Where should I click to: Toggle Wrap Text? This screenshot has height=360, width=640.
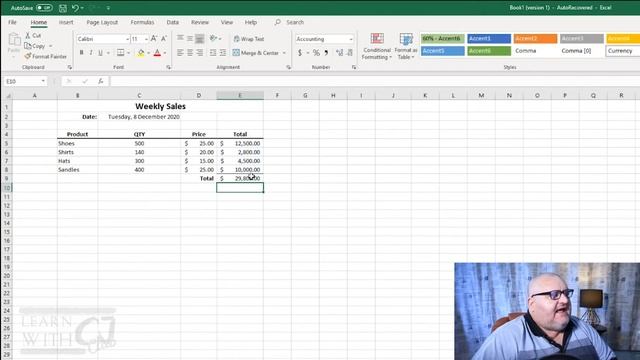(249, 39)
